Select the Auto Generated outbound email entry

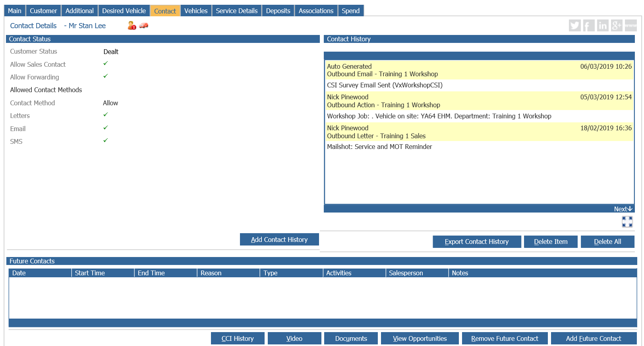pyautogui.click(x=479, y=70)
